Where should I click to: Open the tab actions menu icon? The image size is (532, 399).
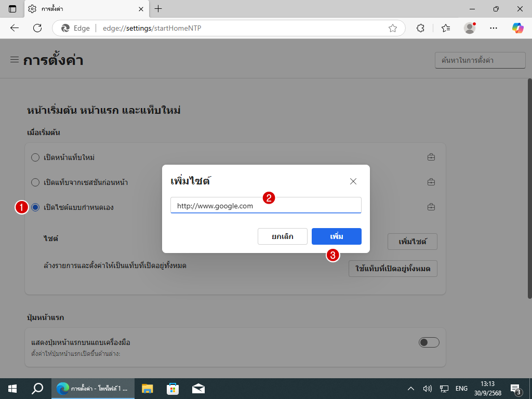[x=12, y=9]
